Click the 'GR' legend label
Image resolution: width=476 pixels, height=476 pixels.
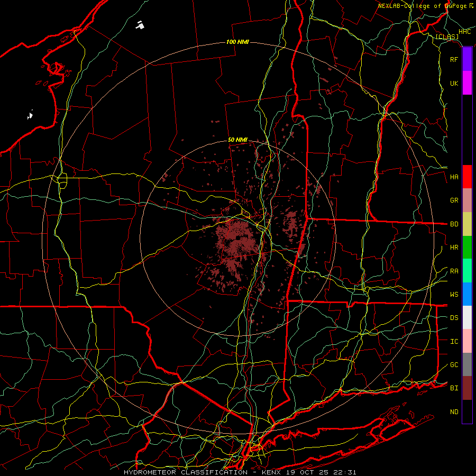(454, 200)
